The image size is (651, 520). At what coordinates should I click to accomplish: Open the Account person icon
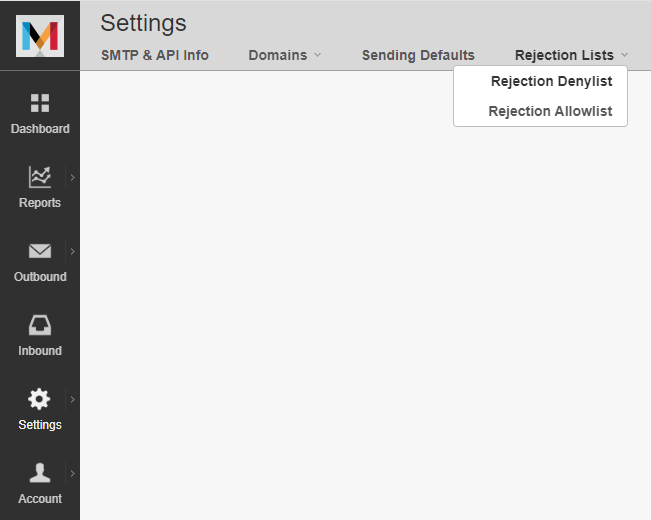coord(40,473)
